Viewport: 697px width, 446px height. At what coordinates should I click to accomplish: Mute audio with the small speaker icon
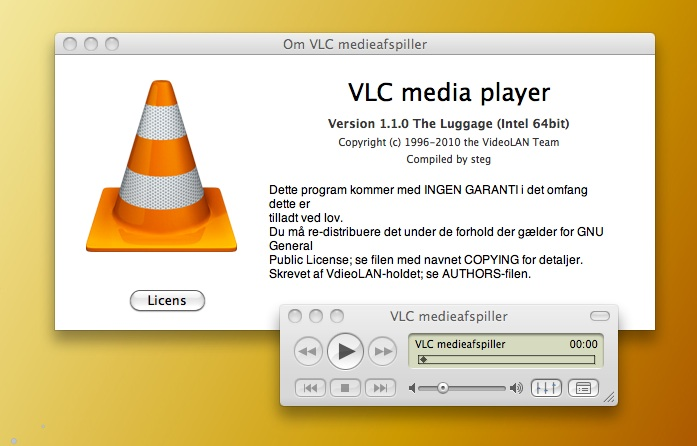(x=412, y=388)
